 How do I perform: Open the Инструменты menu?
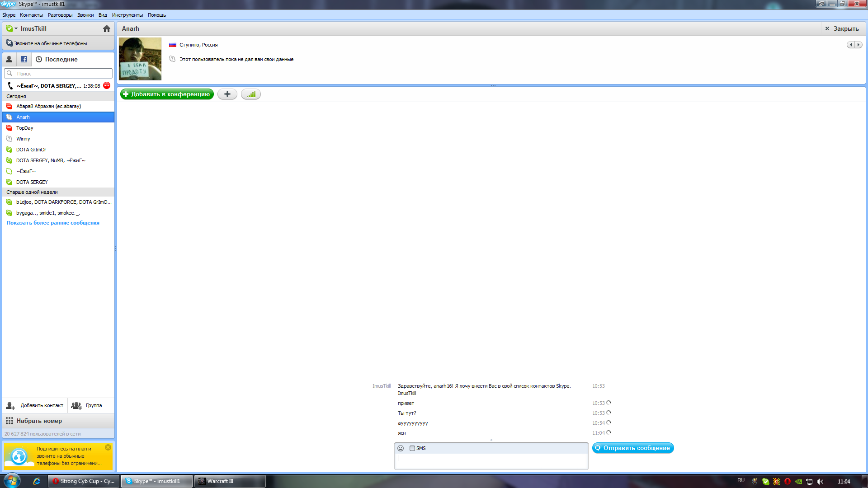pyautogui.click(x=127, y=15)
